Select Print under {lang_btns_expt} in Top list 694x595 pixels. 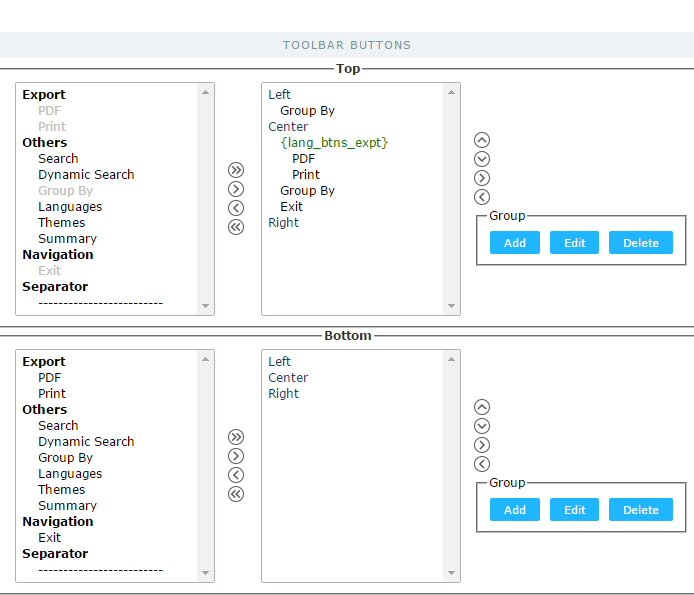coord(306,174)
